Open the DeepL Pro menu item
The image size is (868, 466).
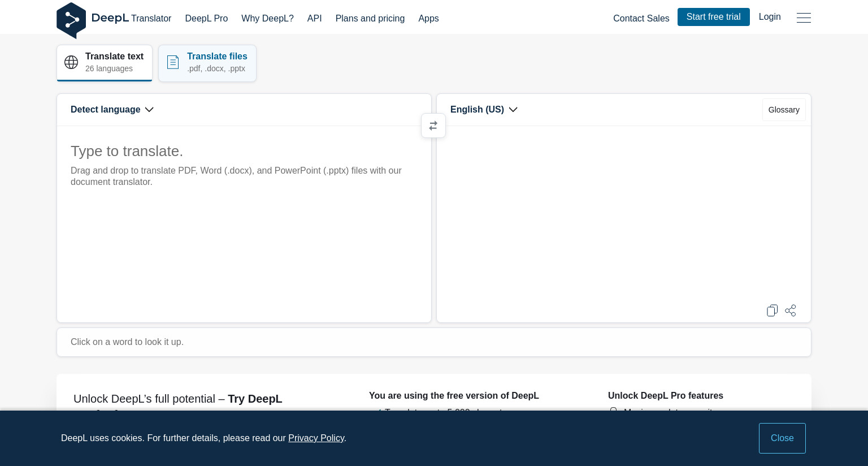[x=206, y=19]
